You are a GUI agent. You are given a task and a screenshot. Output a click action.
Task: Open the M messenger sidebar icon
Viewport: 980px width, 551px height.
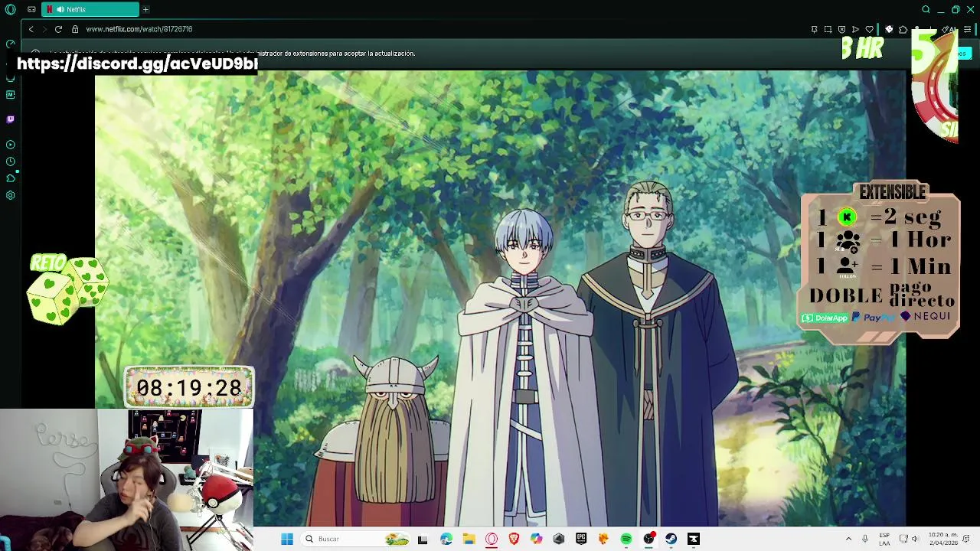(x=10, y=95)
